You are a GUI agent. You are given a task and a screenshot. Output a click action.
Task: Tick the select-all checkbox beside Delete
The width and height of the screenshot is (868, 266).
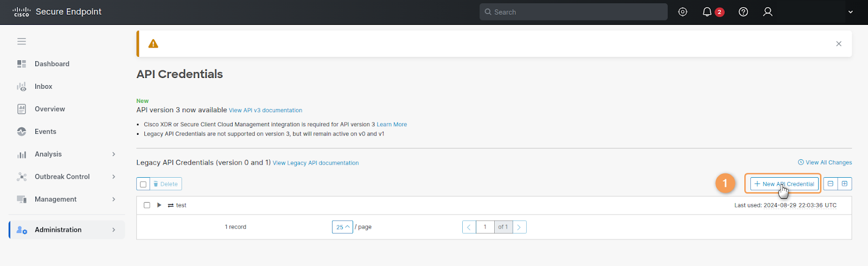pos(143,184)
